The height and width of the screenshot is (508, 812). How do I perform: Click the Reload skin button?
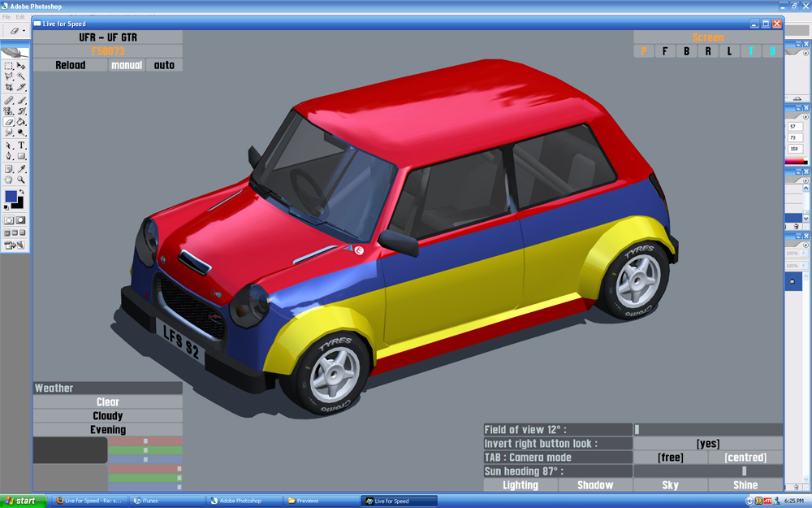[x=71, y=65]
